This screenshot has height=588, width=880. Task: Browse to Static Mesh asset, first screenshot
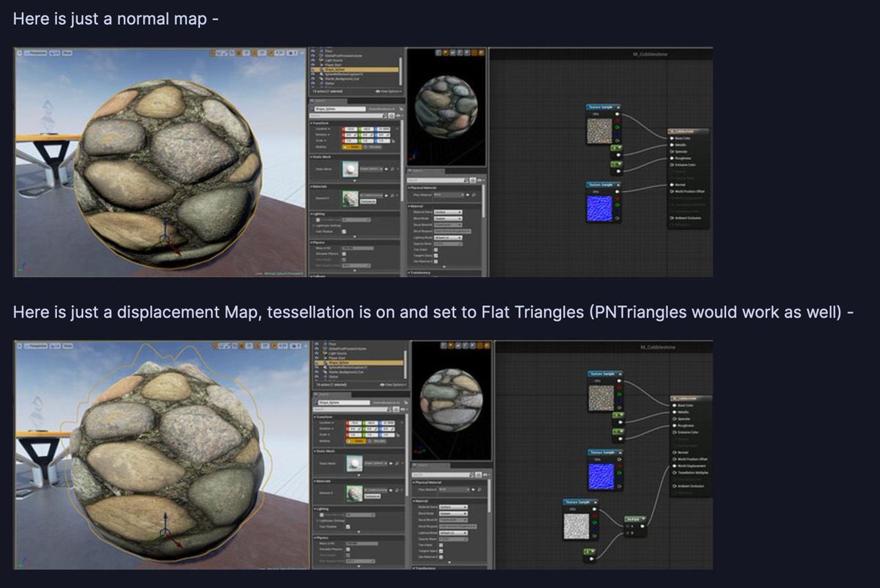point(392,169)
